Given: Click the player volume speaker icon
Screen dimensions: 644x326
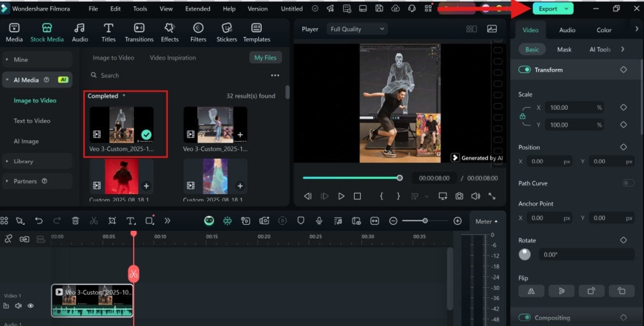Looking at the screenshot, I should pyautogui.click(x=476, y=196).
